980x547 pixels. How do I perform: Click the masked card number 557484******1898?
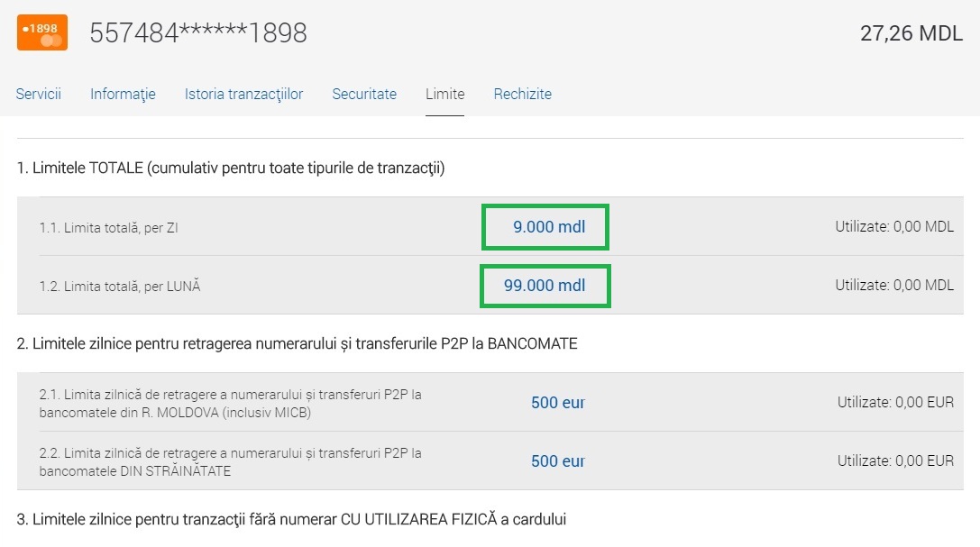[198, 33]
